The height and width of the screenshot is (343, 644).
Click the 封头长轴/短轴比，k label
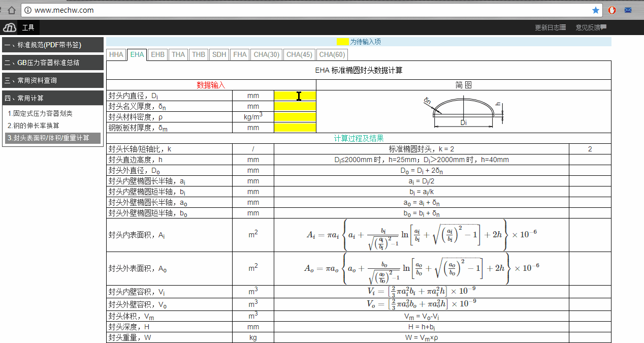coord(140,149)
